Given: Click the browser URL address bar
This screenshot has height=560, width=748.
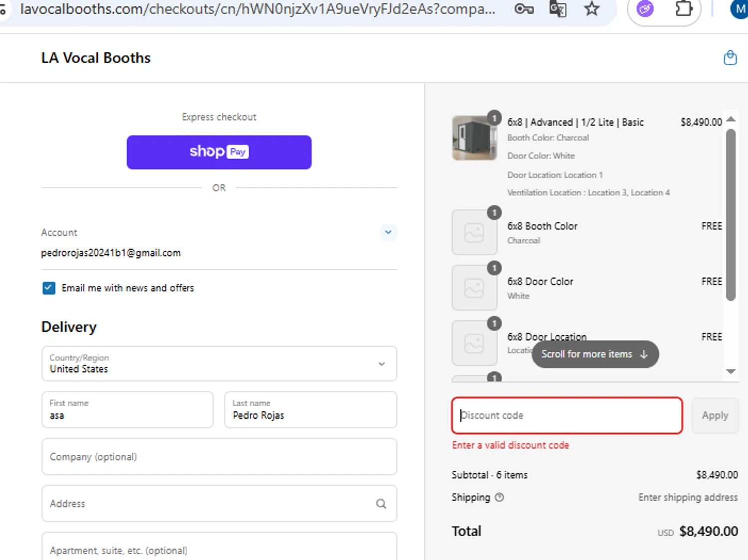Looking at the screenshot, I should [x=257, y=9].
